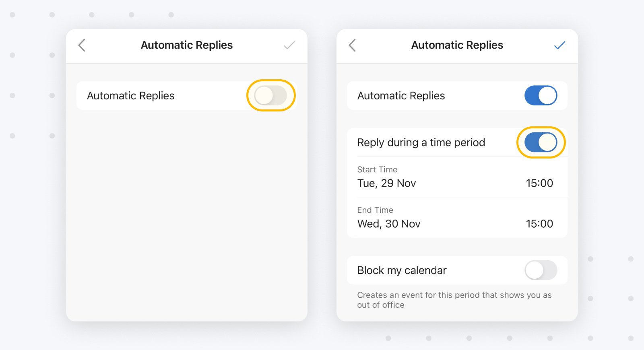644x350 pixels.
Task: Open End Time date Wed, 30 Nov
Action: (x=389, y=224)
